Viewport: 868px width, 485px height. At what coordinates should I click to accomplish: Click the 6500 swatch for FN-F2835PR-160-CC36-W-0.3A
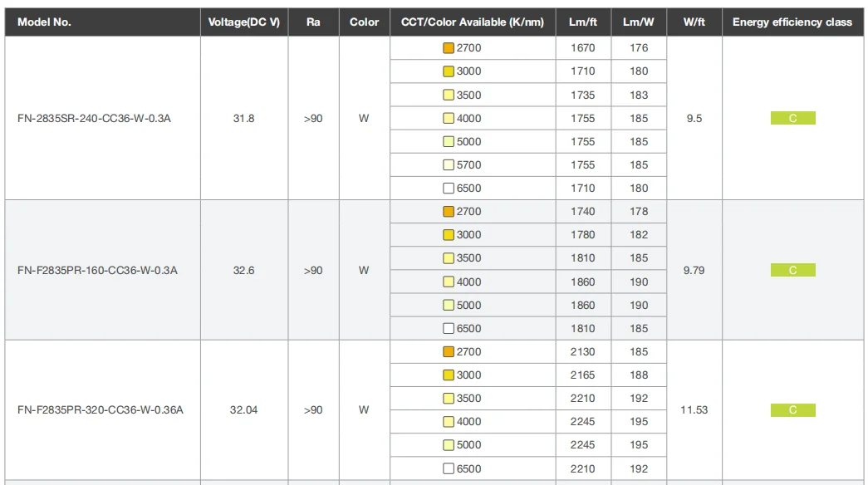point(449,329)
